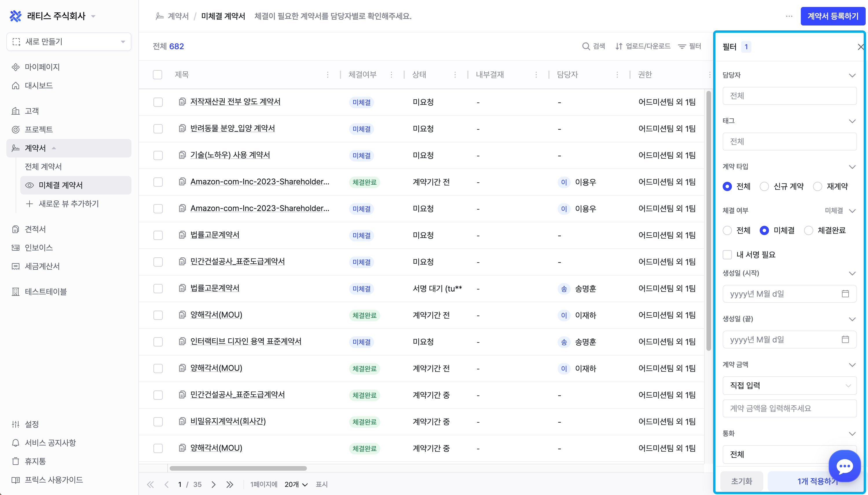Check the 내 서명 필요 checkbox
868x495 pixels.
[727, 255]
